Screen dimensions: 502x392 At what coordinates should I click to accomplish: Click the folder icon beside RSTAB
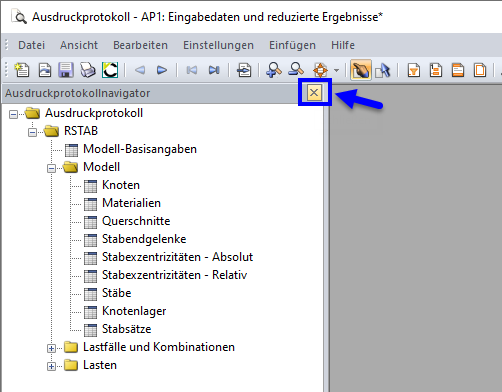click(x=52, y=131)
